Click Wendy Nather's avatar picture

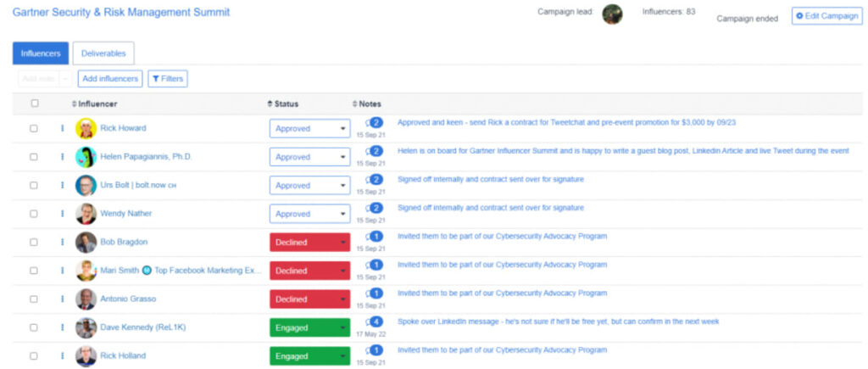pyautogui.click(x=86, y=213)
